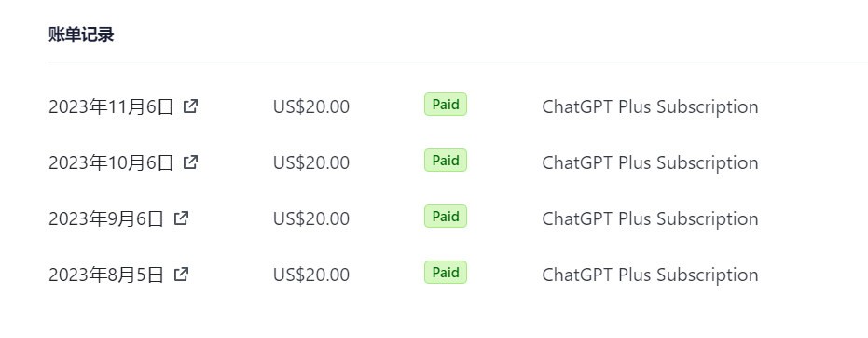868x338 pixels.
Task: Click the Paid badge for November invoice
Action: [x=446, y=105]
